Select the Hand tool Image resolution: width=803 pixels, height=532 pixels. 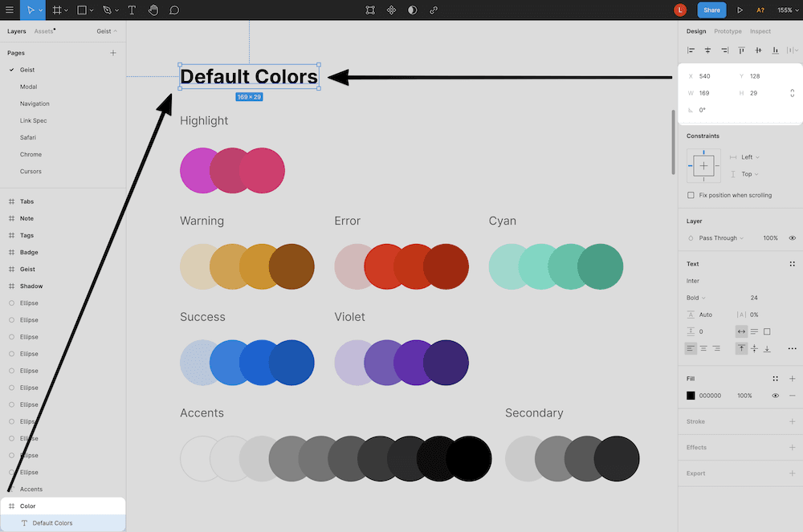[x=153, y=10]
